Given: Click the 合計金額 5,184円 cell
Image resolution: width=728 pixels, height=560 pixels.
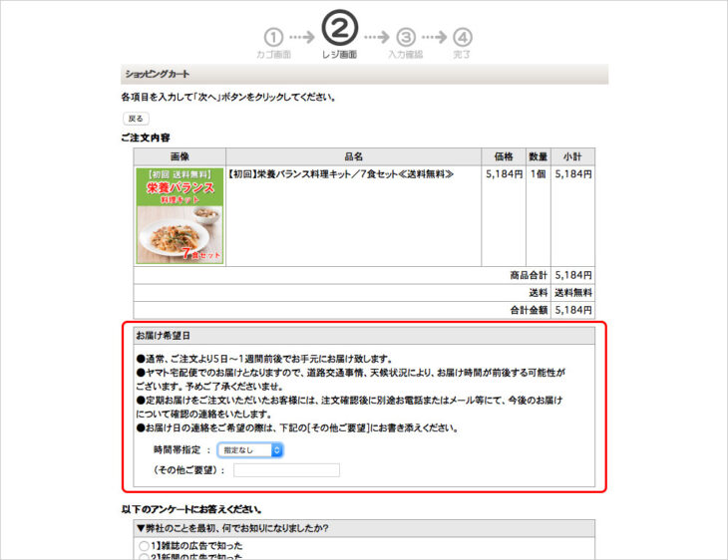Looking at the screenshot, I should coord(573,310).
